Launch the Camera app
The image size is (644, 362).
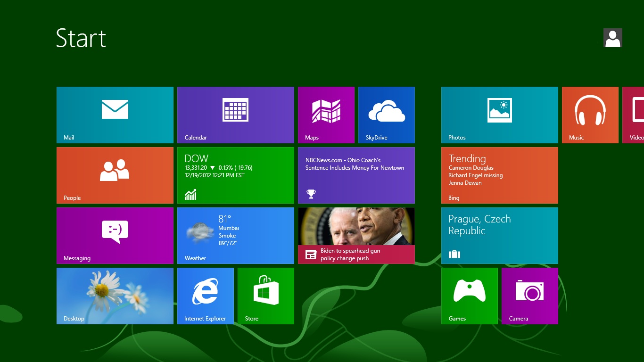click(529, 296)
